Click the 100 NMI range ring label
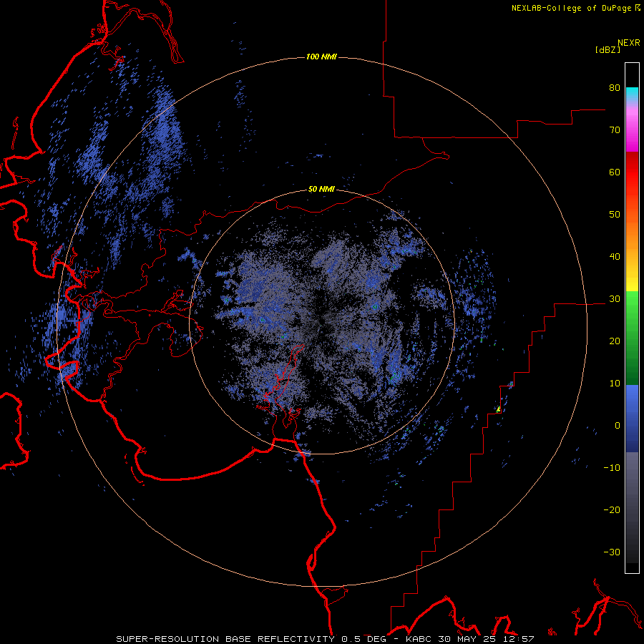 (321, 57)
